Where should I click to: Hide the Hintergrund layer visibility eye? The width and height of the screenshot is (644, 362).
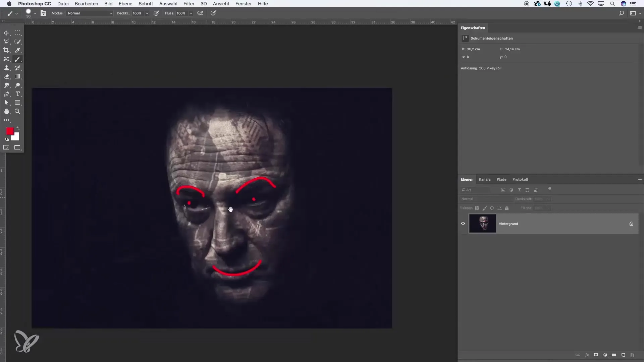tap(463, 224)
